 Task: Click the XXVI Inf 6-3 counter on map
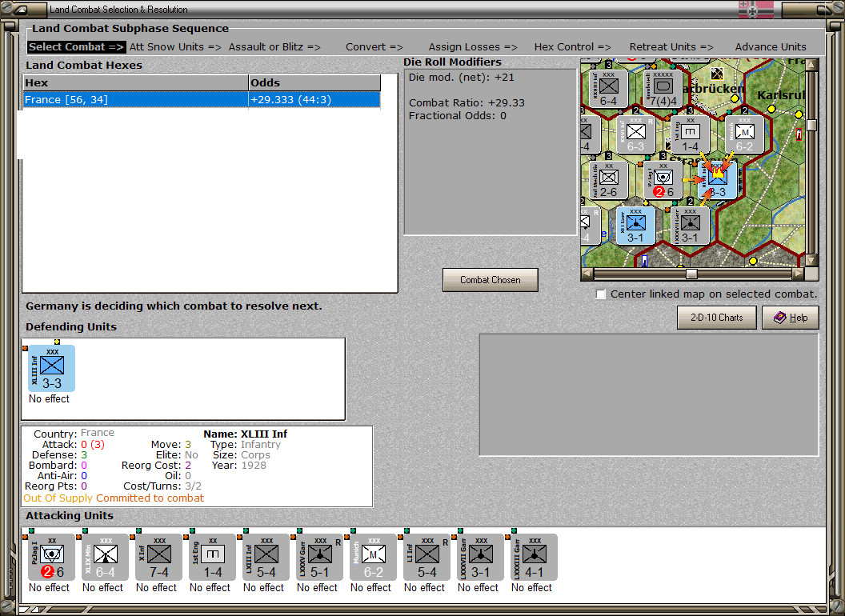(x=636, y=134)
